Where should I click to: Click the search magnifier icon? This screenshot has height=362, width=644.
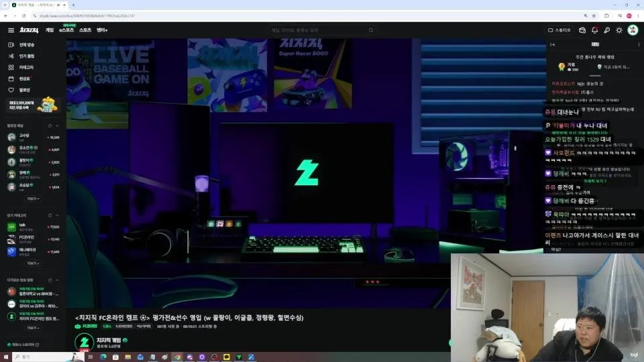click(371, 30)
